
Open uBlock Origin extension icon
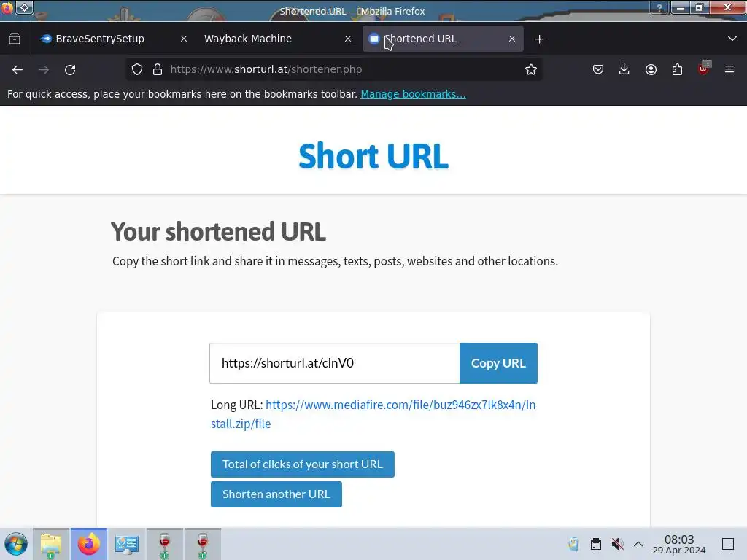pyautogui.click(x=704, y=69)
